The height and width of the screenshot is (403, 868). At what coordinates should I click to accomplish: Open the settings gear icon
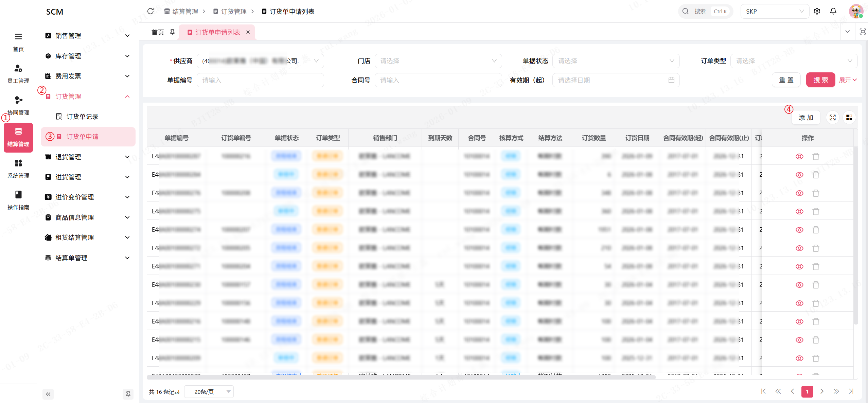coord(817,11)
